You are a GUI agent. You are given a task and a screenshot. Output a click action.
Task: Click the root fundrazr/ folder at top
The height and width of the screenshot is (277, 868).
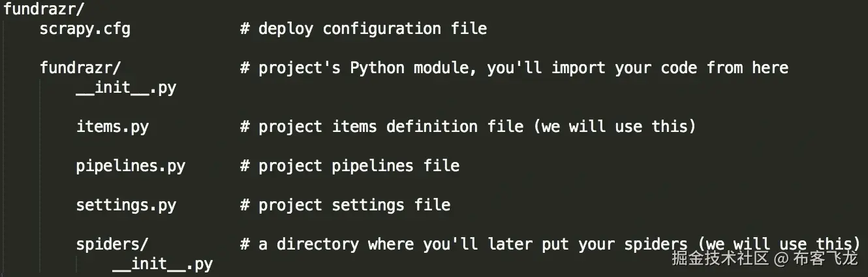click(44, 9)
